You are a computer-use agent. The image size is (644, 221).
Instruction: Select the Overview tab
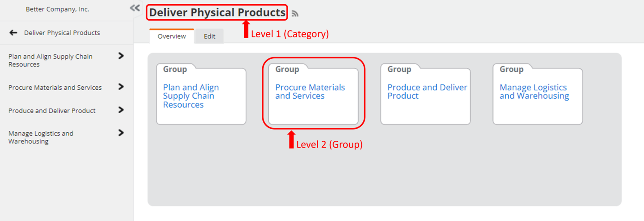(172, 36)
